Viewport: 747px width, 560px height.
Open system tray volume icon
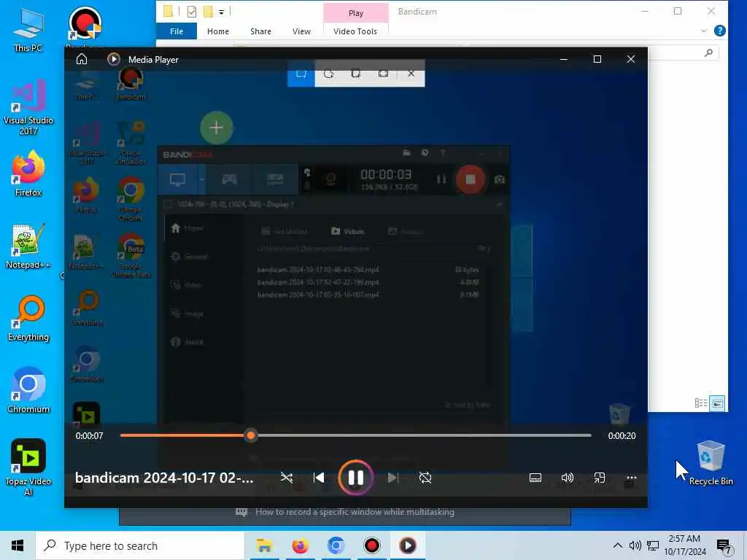tap(635, 545)
